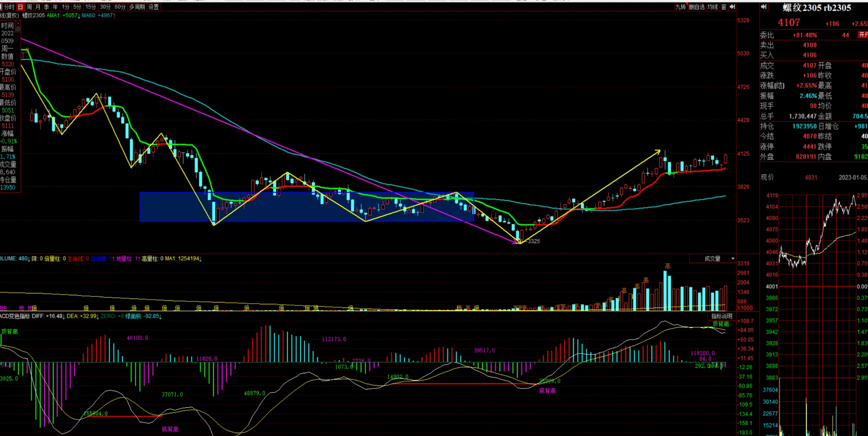
Task: Click the 窗 window button
Action: tap(724, 7)
